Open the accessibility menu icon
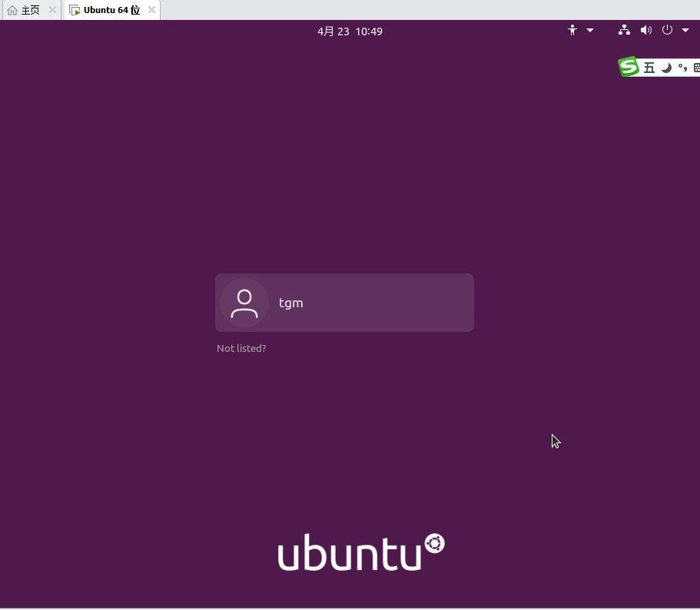 click(x=572, y=30)
